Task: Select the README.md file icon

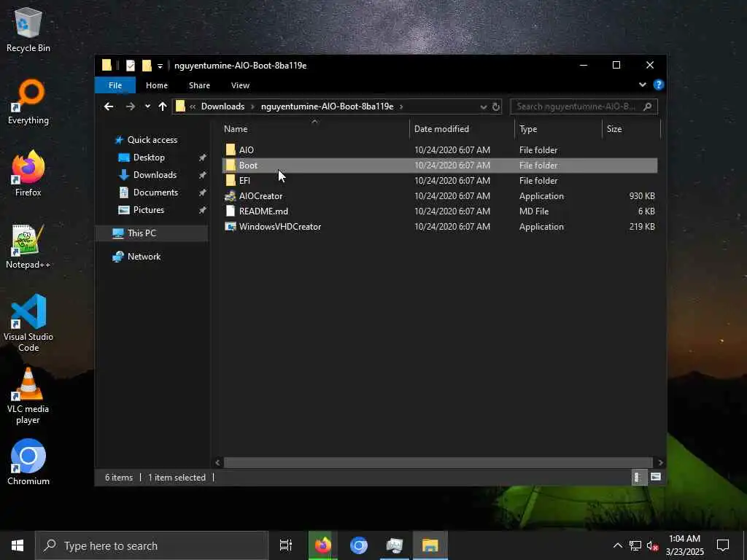Action: tap(230, 211)
